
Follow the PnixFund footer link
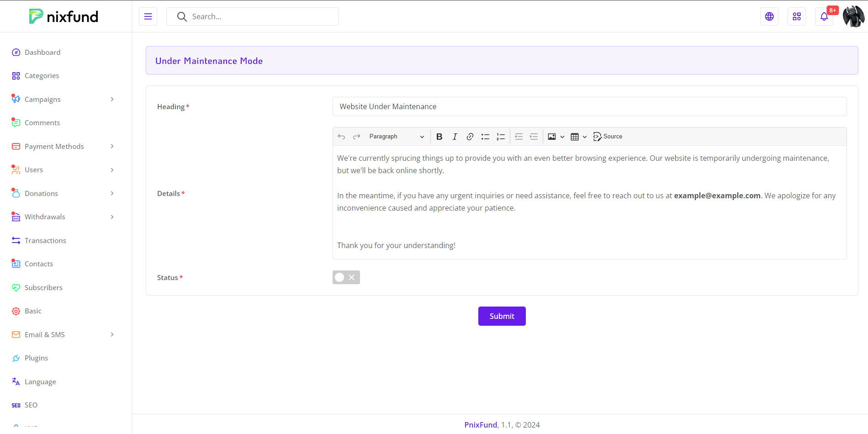(x=481, y=425)
